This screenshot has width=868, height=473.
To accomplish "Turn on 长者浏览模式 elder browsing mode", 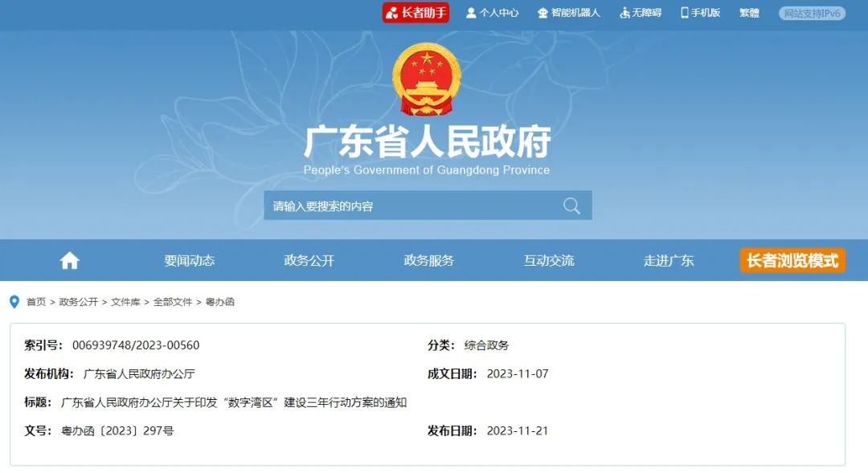I will coord(792,260).
